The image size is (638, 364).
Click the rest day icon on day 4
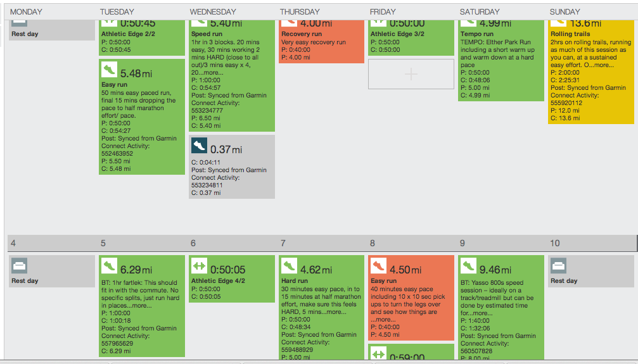pos(19,266)
